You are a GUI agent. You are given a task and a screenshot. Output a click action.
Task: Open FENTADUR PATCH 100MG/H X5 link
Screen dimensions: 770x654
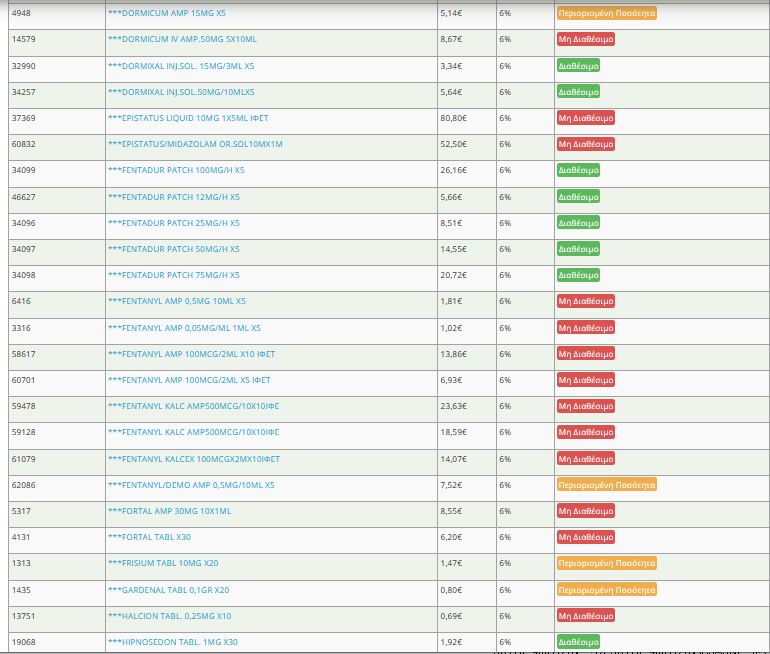point(175,170)
